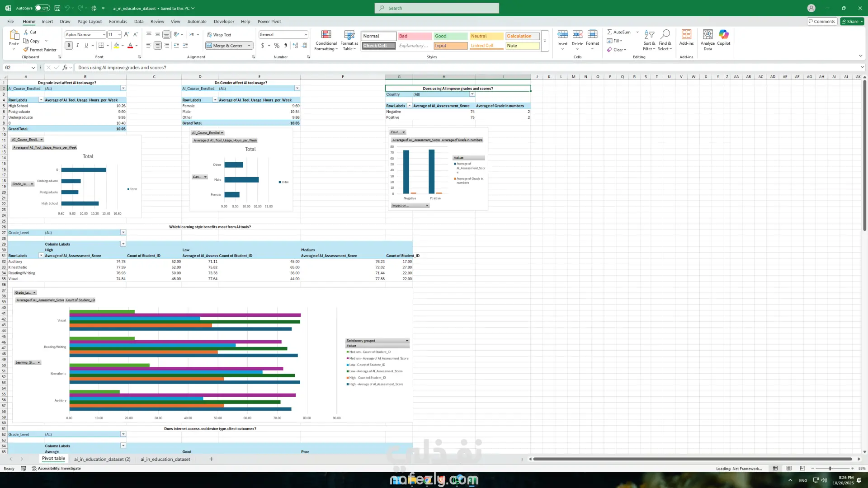
Task: Open Conditional Formatting menu
Action: tap(325, 40)
